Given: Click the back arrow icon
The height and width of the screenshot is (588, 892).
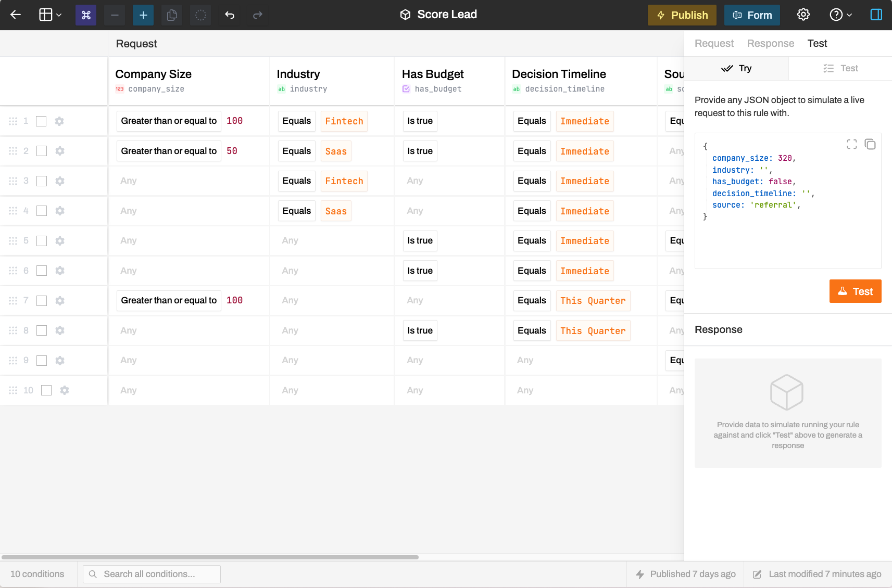Looking at the screenshot, I should click(16, 15).
